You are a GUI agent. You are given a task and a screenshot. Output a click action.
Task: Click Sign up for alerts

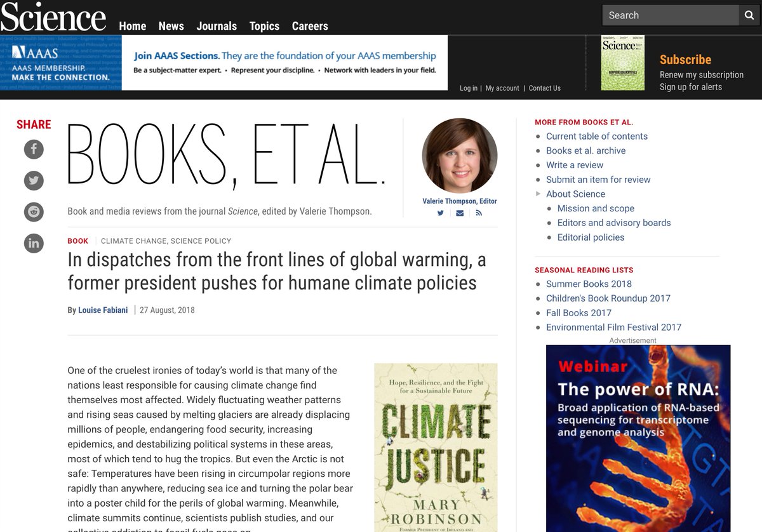(x=691, y=87)
